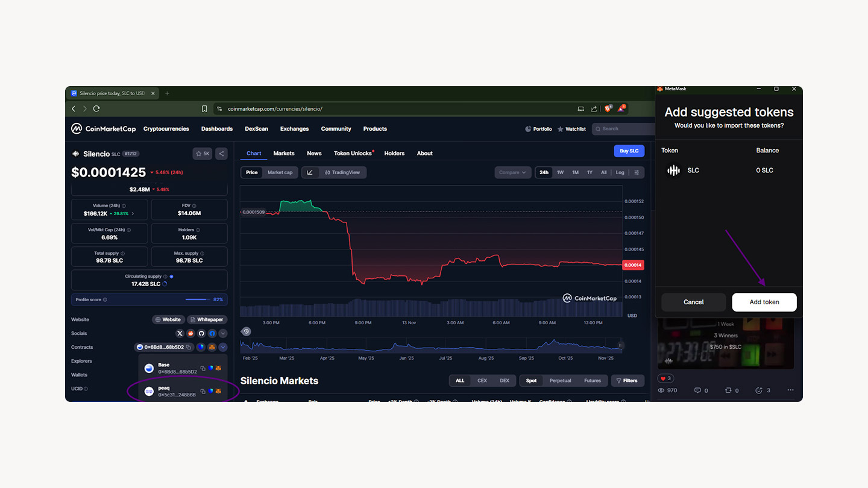Reload the browser page

click(96, 109)
